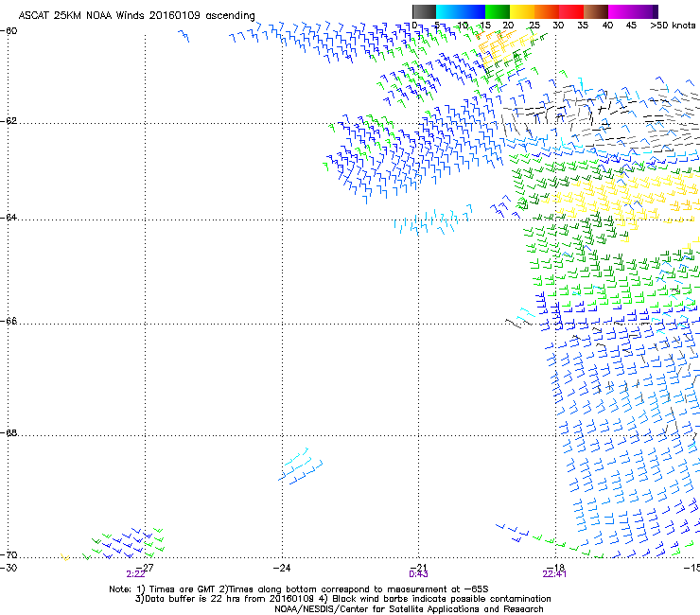Click the note line '3)Data buffer is 22 hrs'

[342, 599]
